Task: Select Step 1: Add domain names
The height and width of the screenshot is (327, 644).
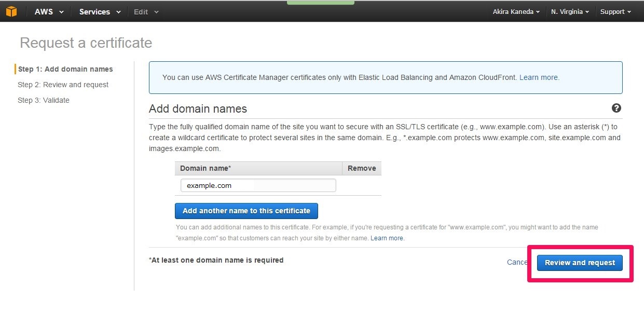Action: 65,69
